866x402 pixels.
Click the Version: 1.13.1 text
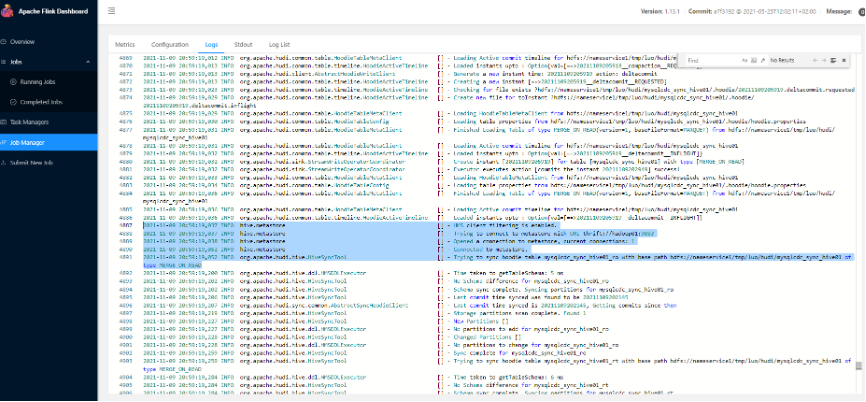tap(662, 12)
